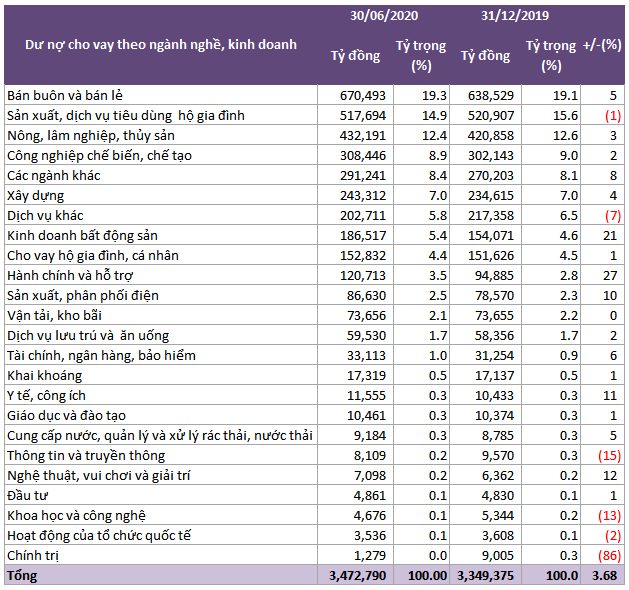The image size is (629, 590).
Task: Select the 'Dư nợ cho vay' header title
Action: 161,45
